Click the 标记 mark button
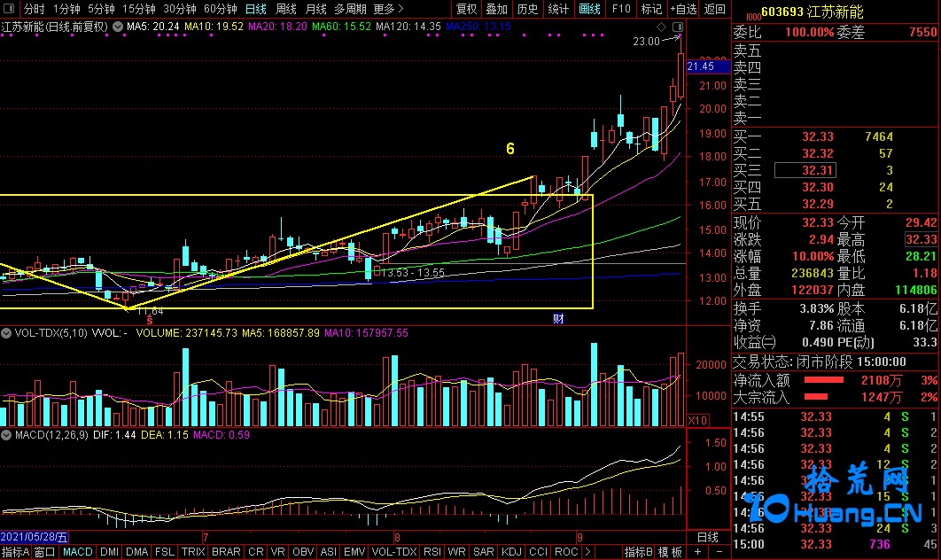This screenshot has width=941, height=560. coord(652,9)
